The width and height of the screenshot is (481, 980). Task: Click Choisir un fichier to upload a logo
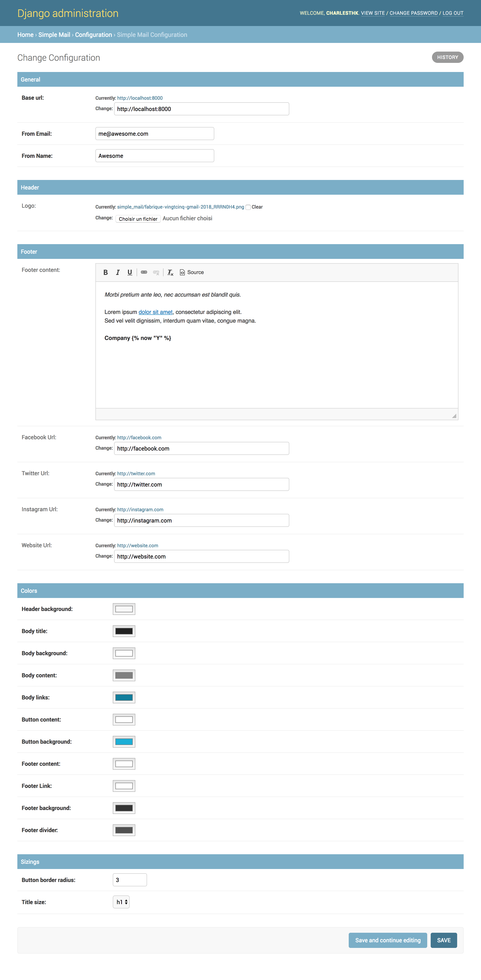138,219
